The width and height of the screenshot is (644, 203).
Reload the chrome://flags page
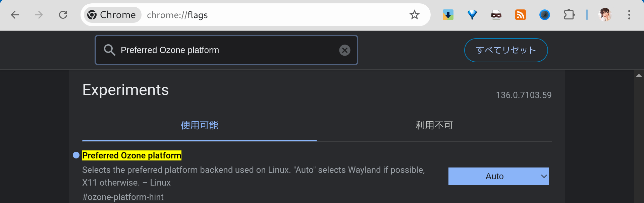(63, 15)
